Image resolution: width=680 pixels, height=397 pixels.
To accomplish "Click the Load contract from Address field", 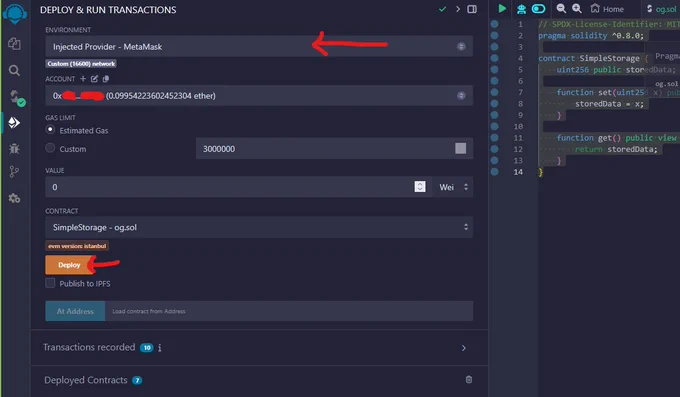I will (x=289, y=311).
